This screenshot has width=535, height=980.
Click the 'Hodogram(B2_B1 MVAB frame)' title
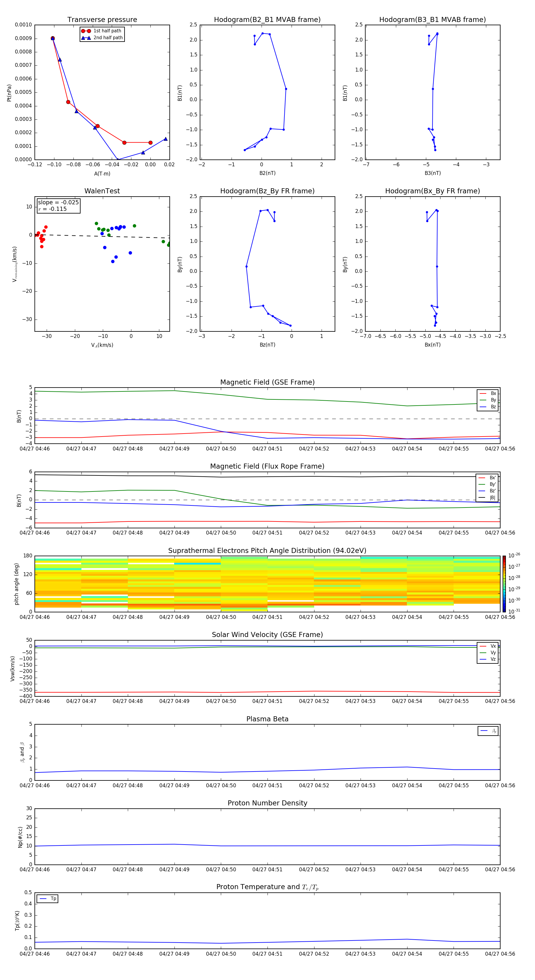267,20
